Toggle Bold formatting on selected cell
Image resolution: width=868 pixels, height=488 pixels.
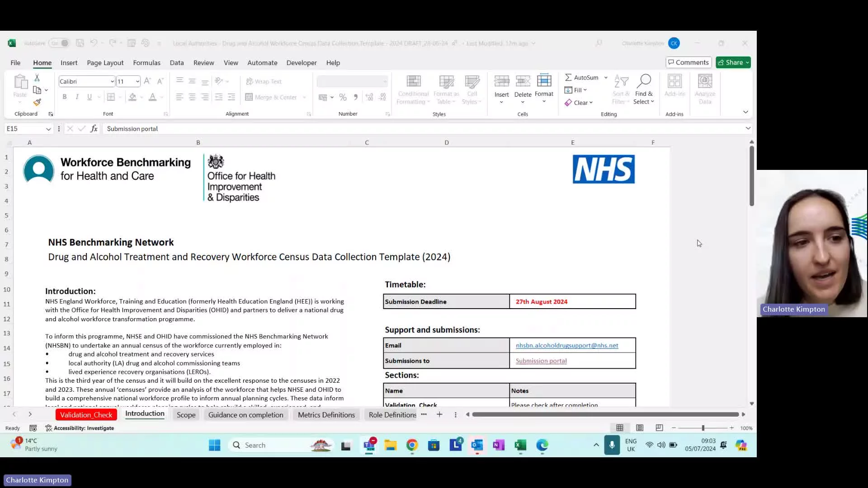coord(64,97)
